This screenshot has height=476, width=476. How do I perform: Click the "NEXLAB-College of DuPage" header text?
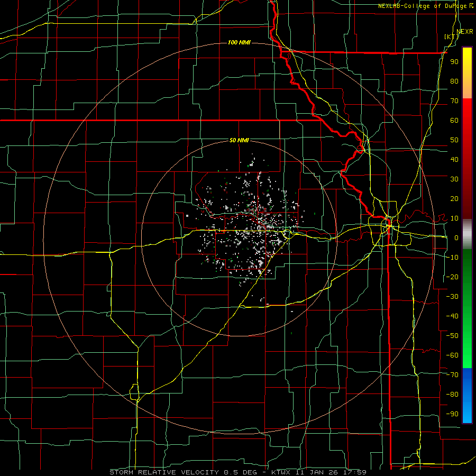[x=422, y=6]
